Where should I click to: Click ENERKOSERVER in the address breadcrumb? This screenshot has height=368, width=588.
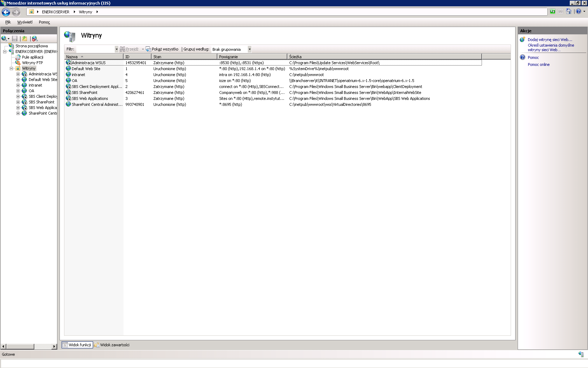(x=56, y=12)
